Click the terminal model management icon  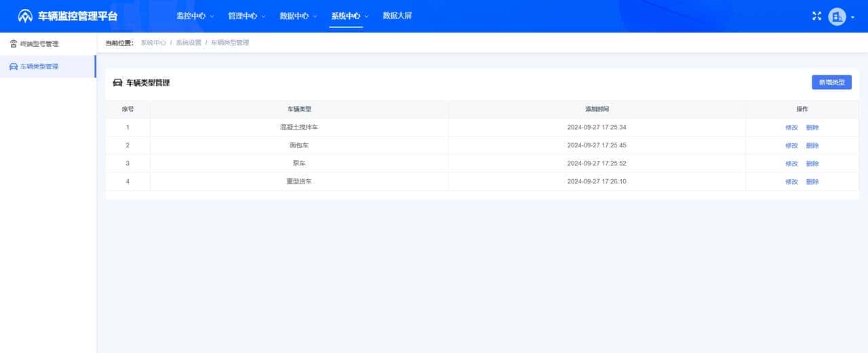14,44
